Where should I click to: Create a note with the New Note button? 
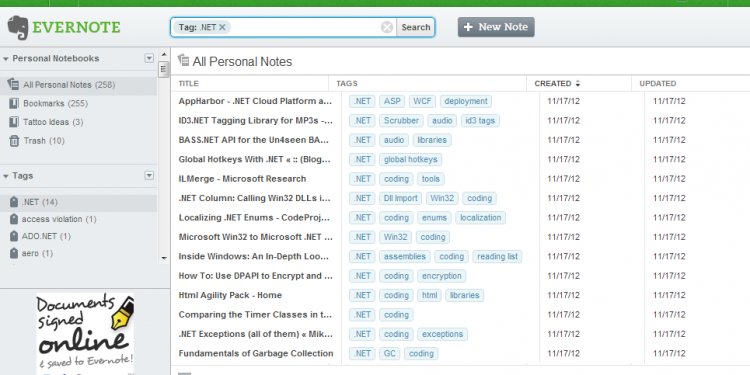pos(496,27)
